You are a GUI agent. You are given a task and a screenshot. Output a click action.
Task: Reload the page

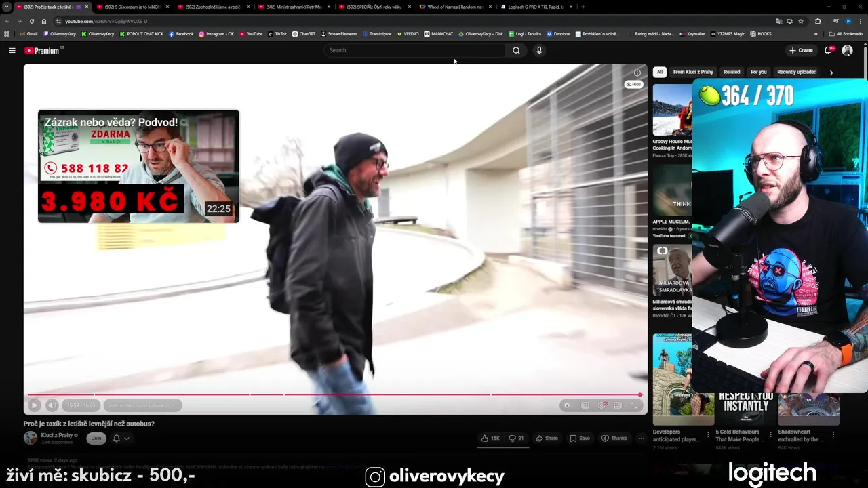click(x=31, y=21)
